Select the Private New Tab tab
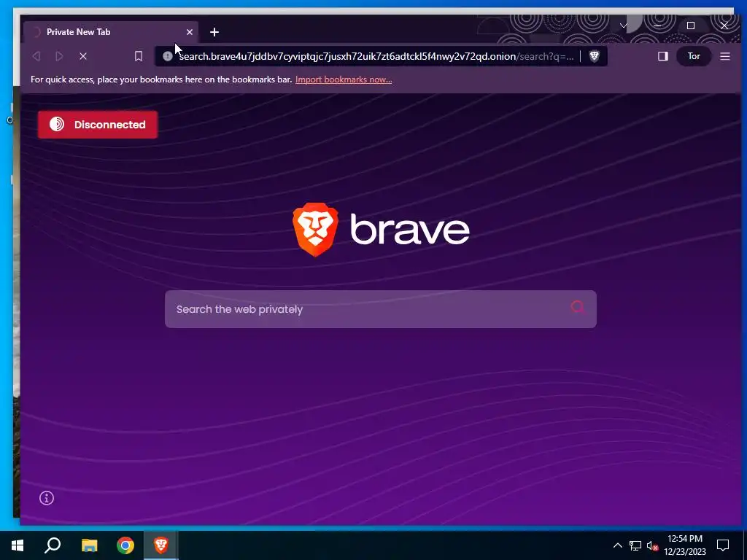Image resolution: width=747 pixels, height=560 pixels. pos(111,32)
